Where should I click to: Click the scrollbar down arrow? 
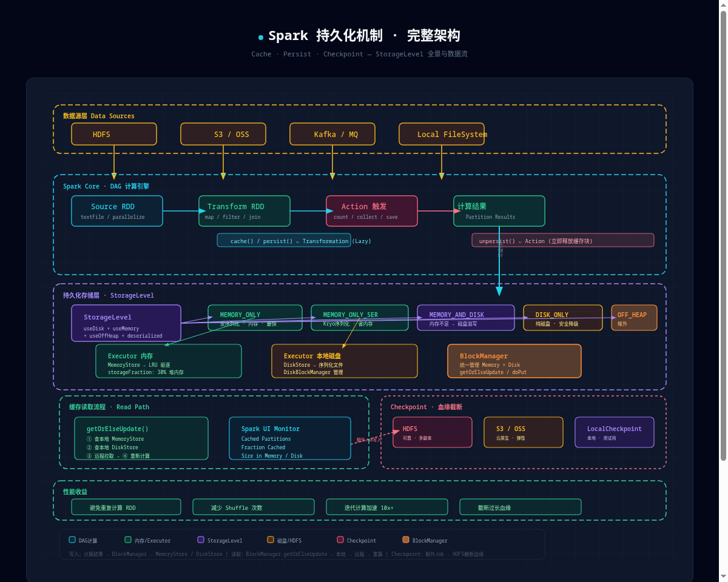pos(723,577)
